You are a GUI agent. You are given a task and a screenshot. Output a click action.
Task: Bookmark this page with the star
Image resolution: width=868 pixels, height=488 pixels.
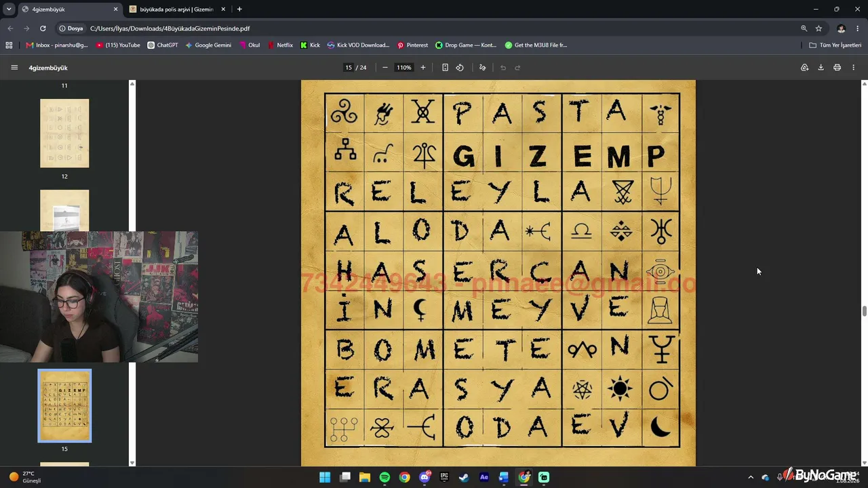click(818, 28)
